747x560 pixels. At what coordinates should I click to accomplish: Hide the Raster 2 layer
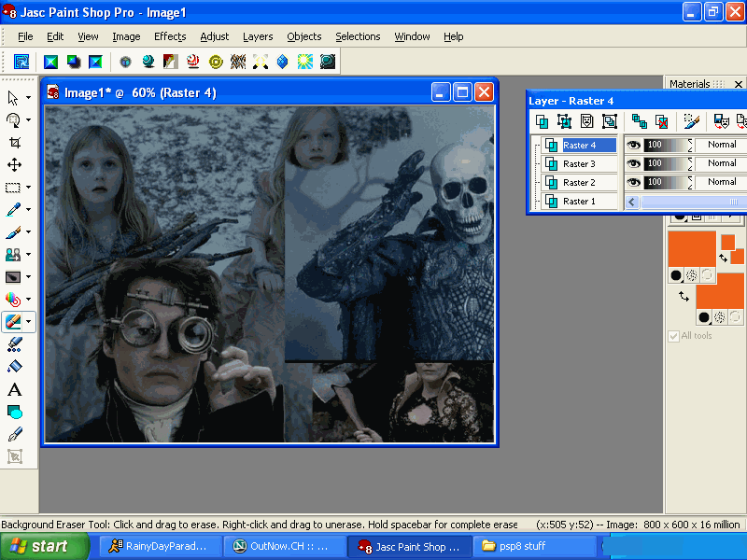pos(633,182)
